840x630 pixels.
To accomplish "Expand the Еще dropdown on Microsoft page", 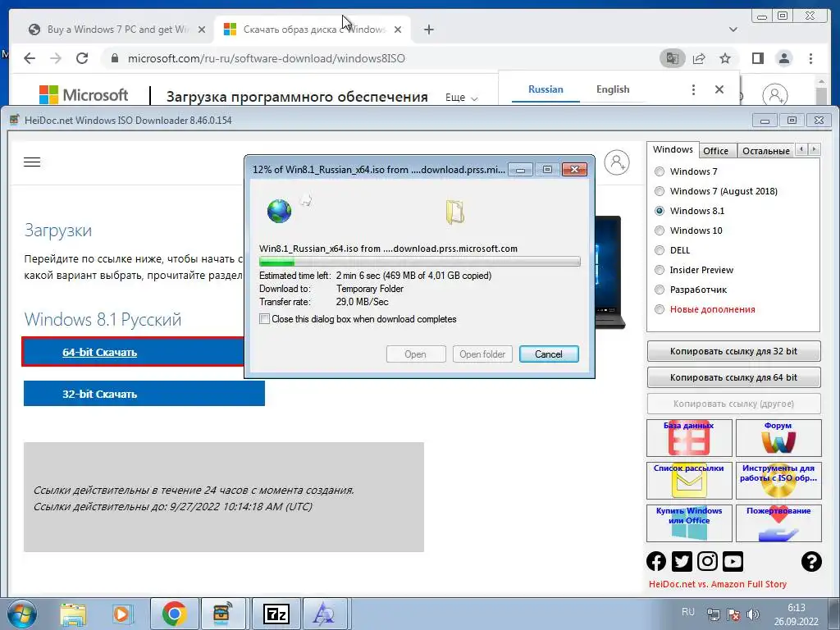I will click(461, 98).
